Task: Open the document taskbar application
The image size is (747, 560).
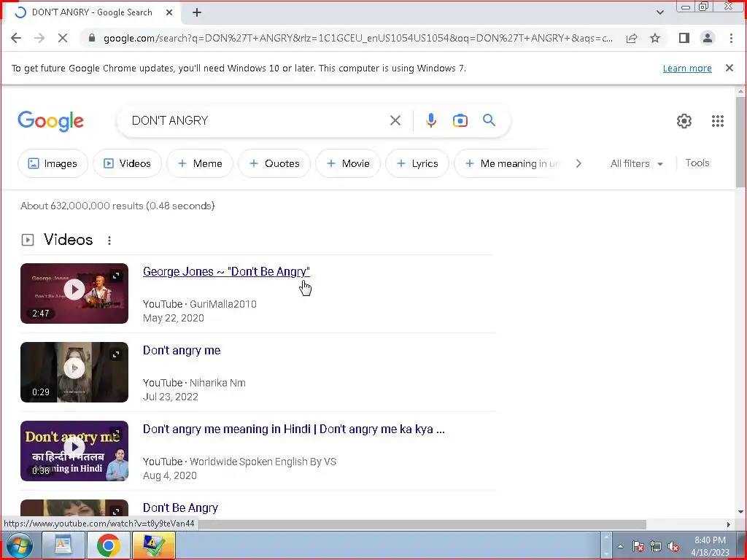Action: 63,545
